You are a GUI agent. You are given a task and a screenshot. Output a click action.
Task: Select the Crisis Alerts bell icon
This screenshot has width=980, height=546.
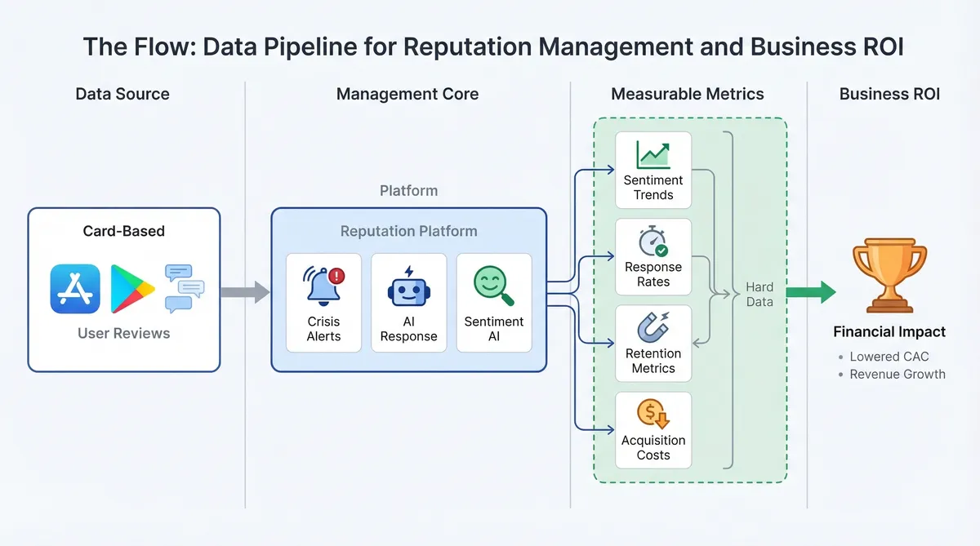click(323, 286)
